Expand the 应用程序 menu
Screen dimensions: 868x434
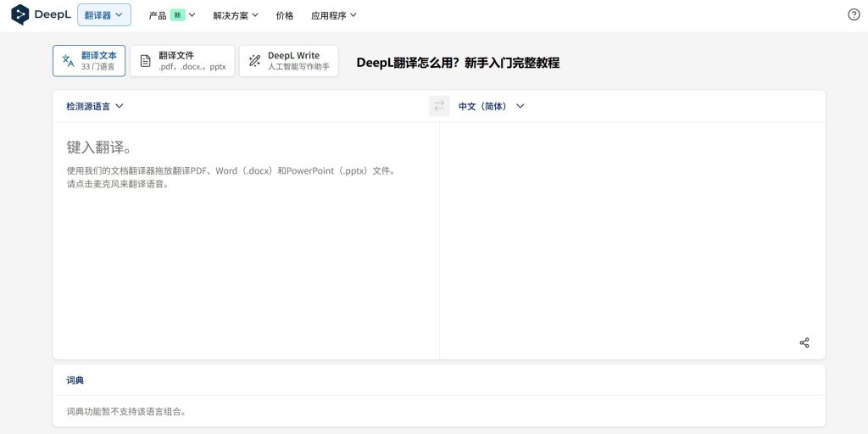point(334,15)
